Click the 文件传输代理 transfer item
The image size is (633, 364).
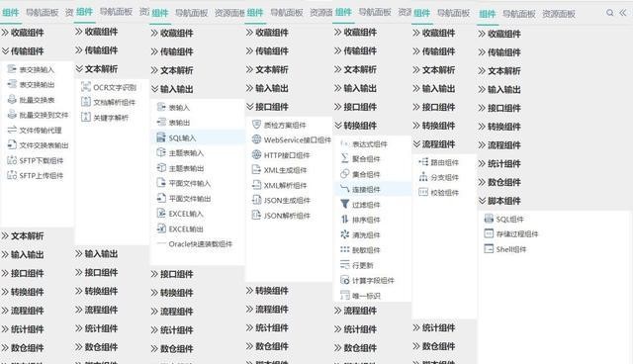tap(35, 130)
